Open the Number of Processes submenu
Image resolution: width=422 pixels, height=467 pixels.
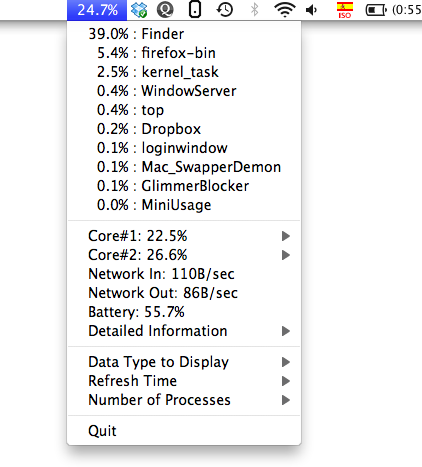click(x=184, y=400)
